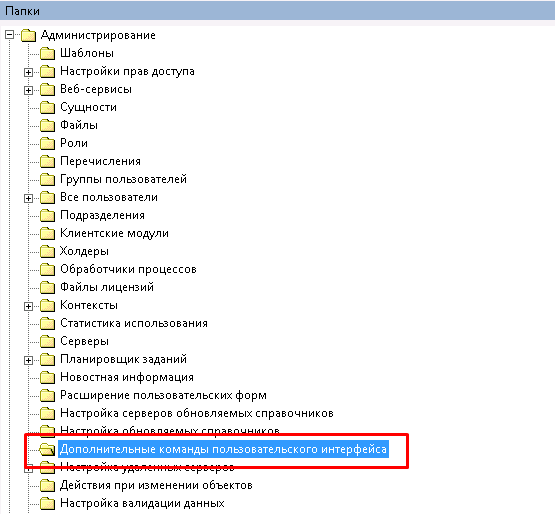555x514 pixels.
Task: Click the Перечисления folder icon
Action: point(47,161)
